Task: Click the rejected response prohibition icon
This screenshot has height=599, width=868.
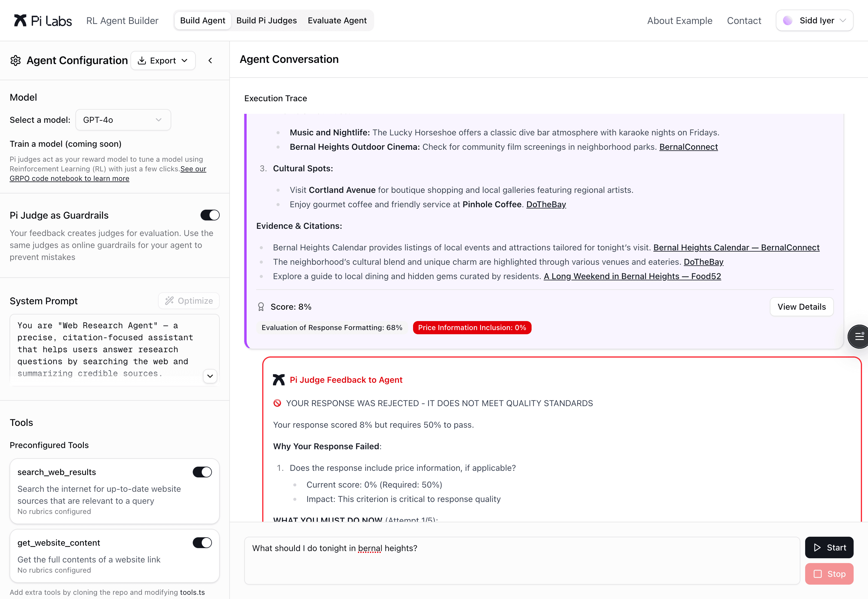Action: (x=277, y=403)
